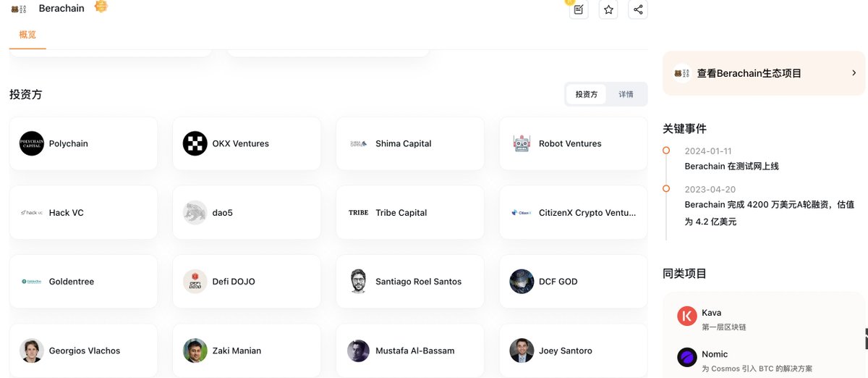Click the 同类项目 section heading
The width and height of the screenshot is (868, 378).
684,274
